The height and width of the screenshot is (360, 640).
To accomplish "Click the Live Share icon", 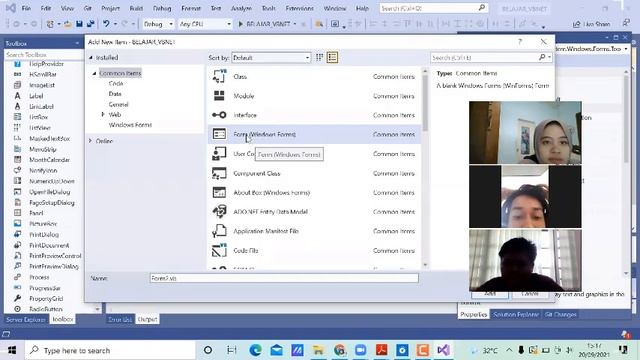I will [577, 24].
